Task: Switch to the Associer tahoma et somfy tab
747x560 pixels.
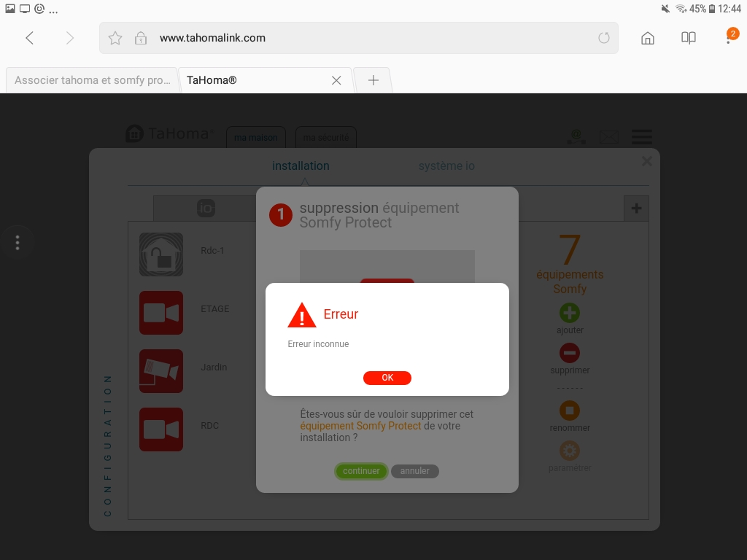Action: (92, 80)
